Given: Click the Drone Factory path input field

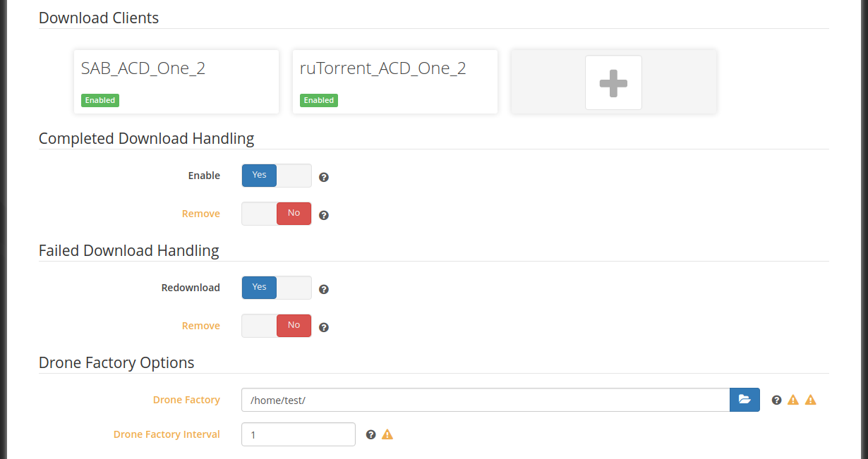Looking at the screenshot, I should coord(486,400).
